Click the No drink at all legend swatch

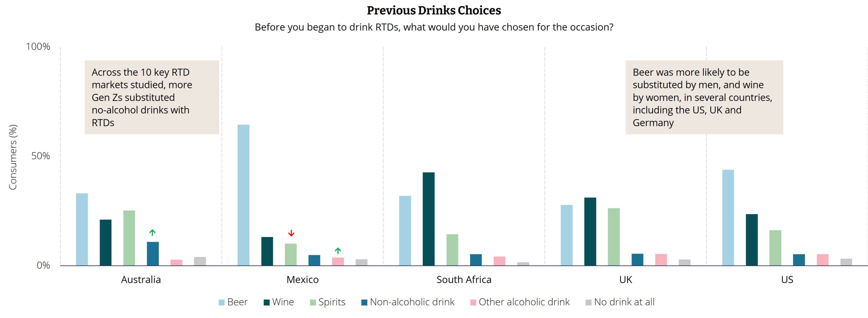(589, 302)
